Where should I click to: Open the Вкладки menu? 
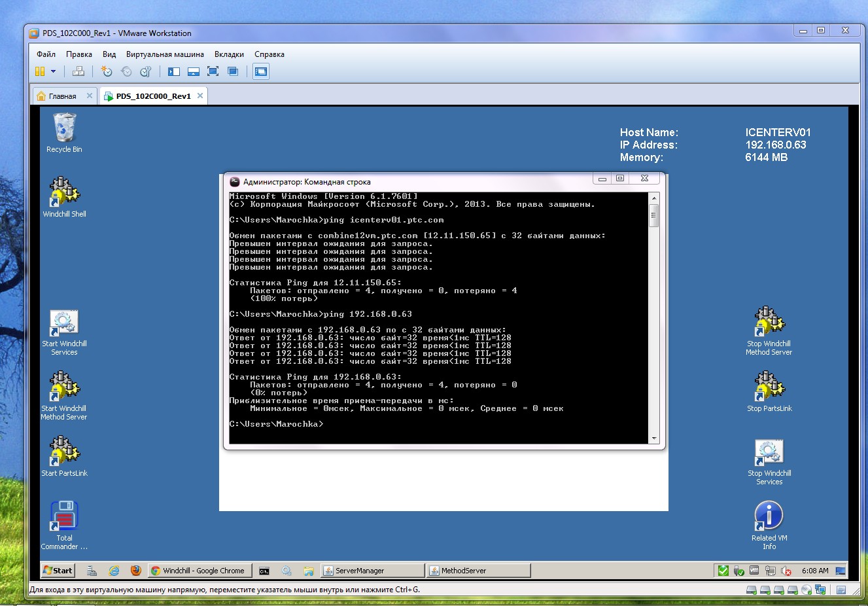point(229,54)
